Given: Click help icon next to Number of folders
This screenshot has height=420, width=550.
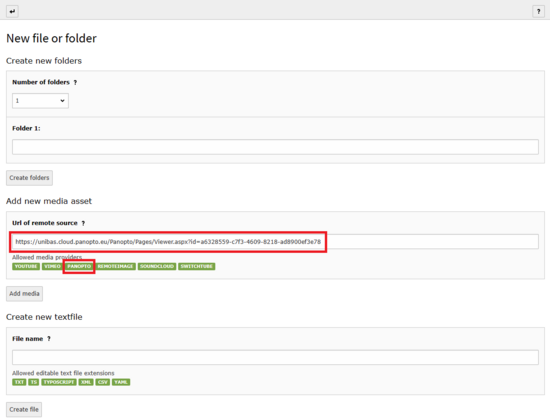Looking at the screenshot, I should [75, 82].
